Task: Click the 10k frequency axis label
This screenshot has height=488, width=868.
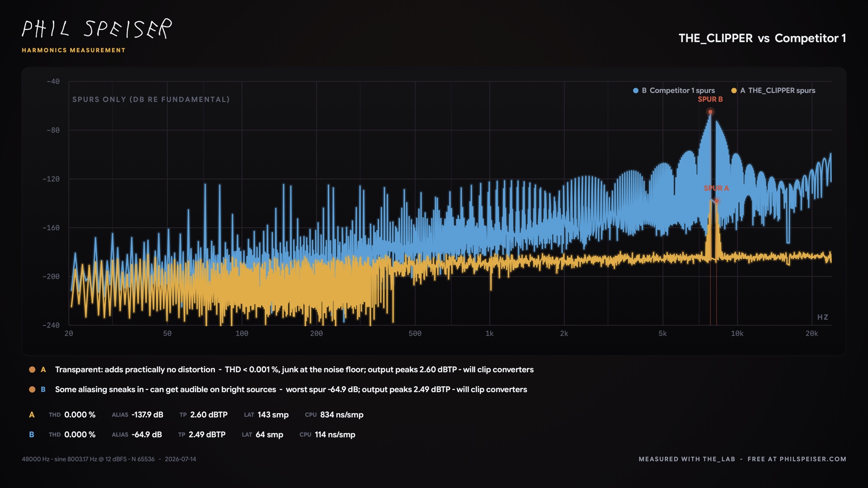Action: [x=737, y=333]
